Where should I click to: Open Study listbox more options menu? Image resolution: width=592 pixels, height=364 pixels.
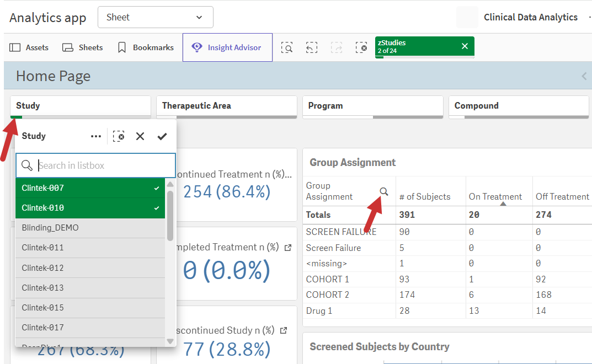click(x=96, y=136)
